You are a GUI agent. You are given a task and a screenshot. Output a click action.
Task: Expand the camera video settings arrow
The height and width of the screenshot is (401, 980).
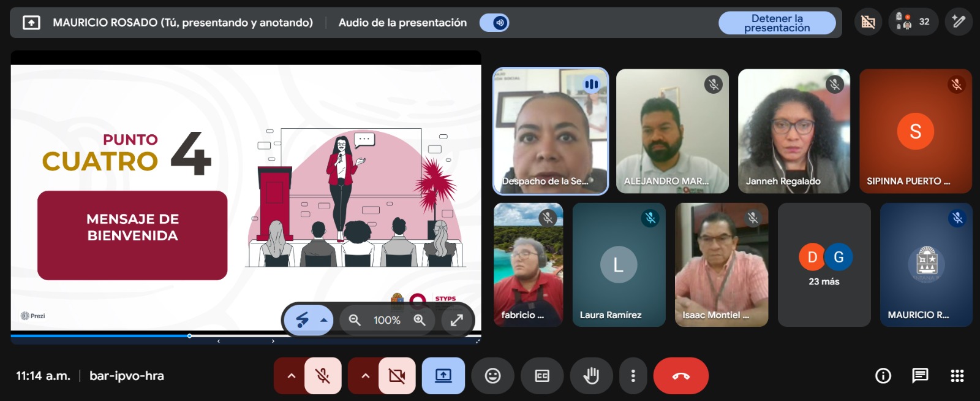coord(365,376)
